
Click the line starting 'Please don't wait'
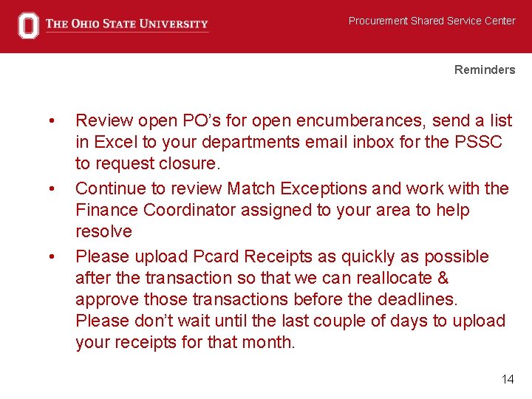tap(290, 321)
